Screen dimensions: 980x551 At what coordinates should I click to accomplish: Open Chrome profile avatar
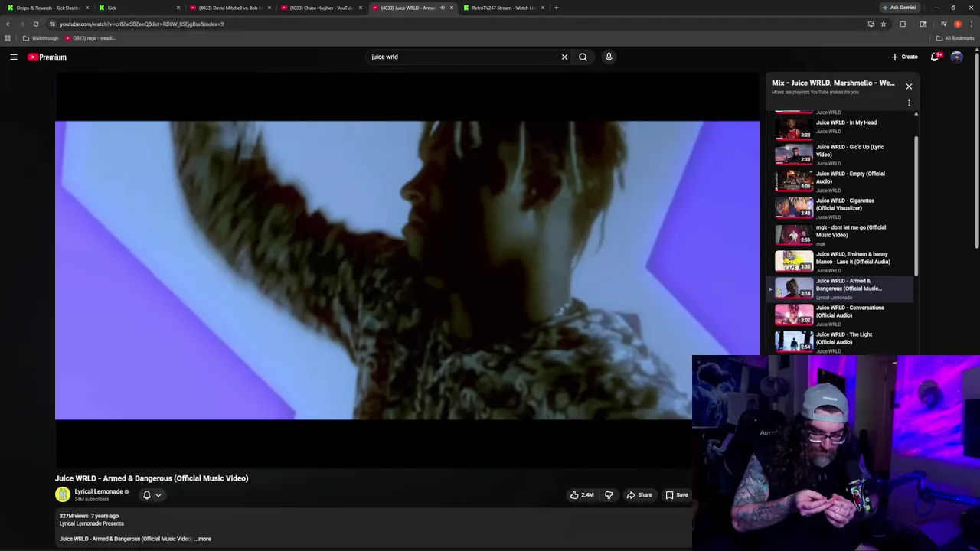(958, 24)
